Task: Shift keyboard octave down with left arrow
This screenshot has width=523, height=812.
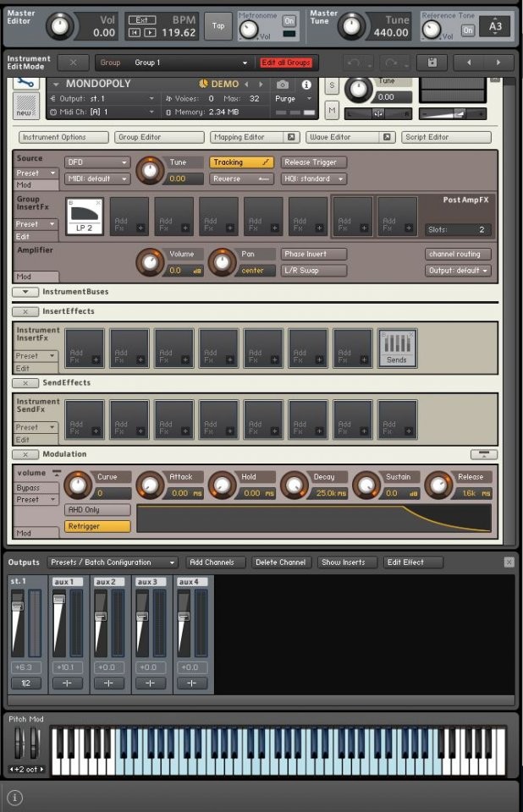Action: click(11, 769)
